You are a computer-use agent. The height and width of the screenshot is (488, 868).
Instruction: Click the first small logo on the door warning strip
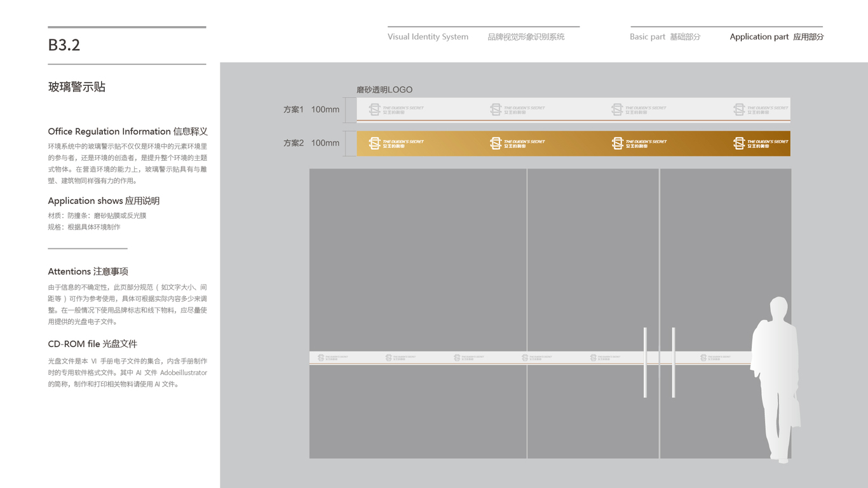332,358
